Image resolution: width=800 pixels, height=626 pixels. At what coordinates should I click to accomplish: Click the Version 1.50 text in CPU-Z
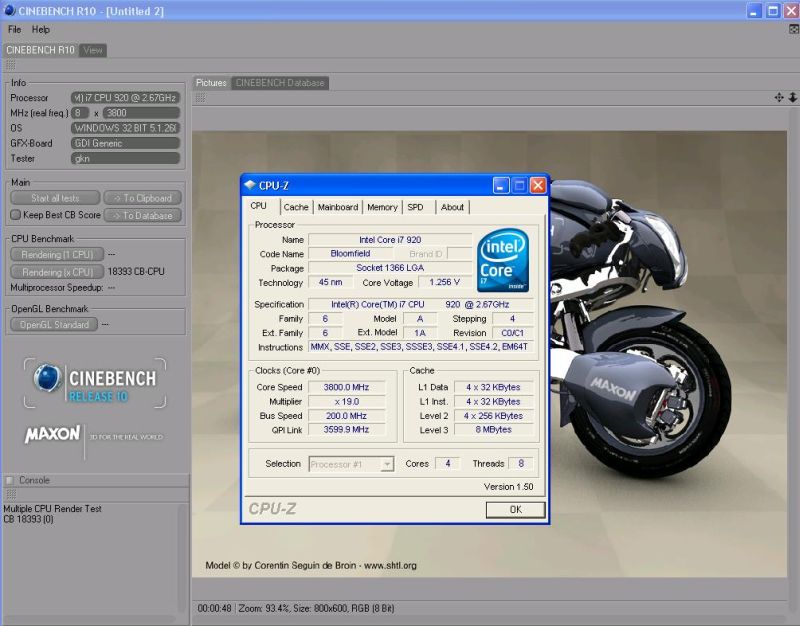tap(508, 487)
